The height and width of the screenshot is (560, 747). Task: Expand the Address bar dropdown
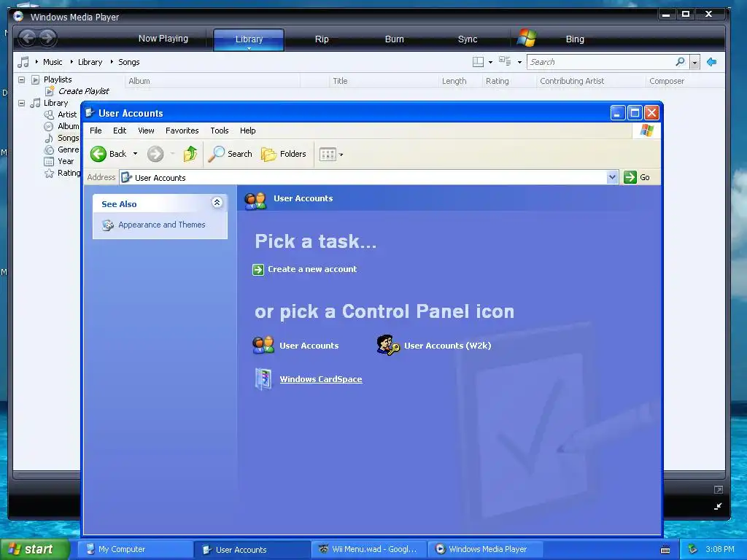pyautogui.click(x=612, y=177)
